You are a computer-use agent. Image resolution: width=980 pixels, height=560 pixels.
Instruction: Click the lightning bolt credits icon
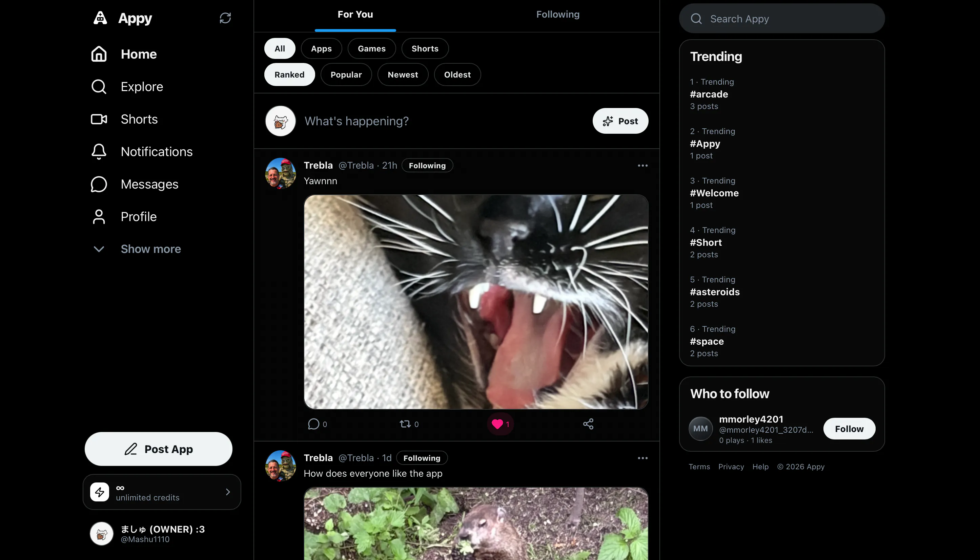100,492
